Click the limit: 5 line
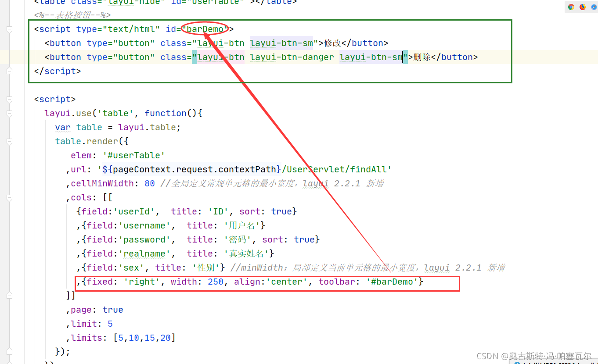Screen dimensions: 598x364 click(89, 324)
